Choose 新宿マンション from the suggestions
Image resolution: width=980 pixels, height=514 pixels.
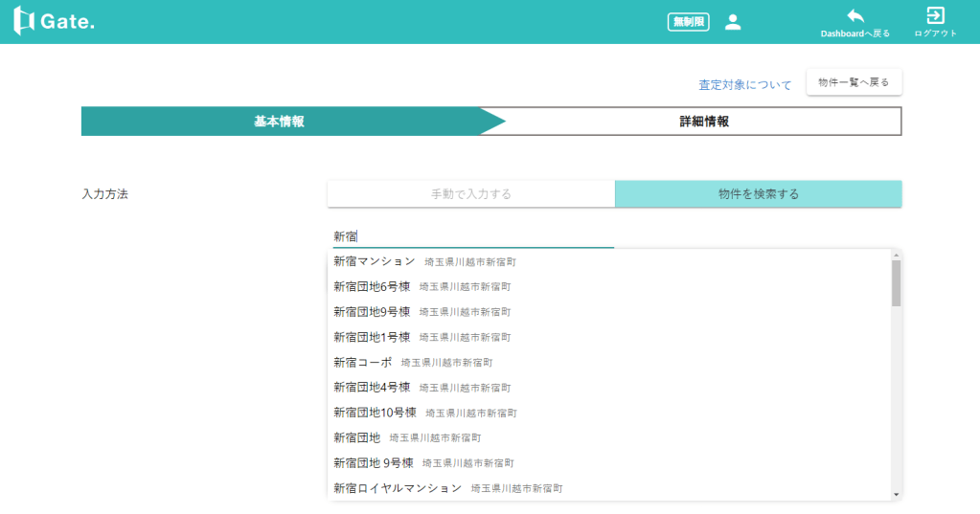[375, 261]
